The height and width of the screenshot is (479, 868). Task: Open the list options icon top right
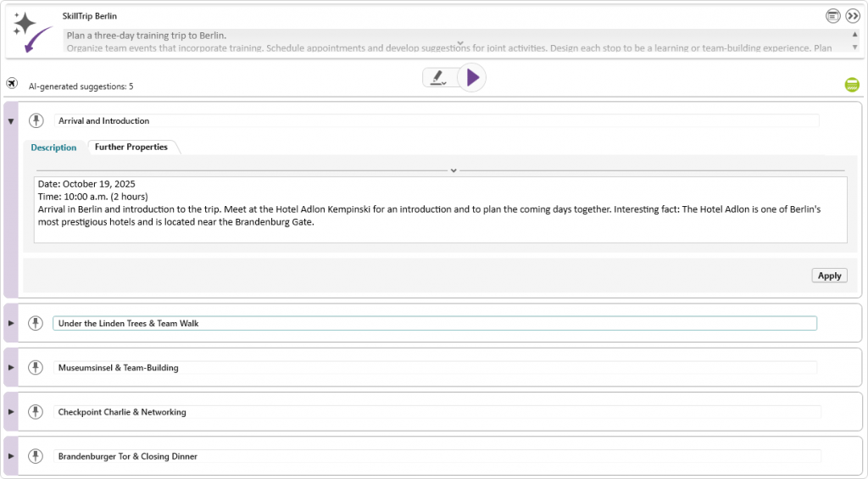tap(832, 16)
